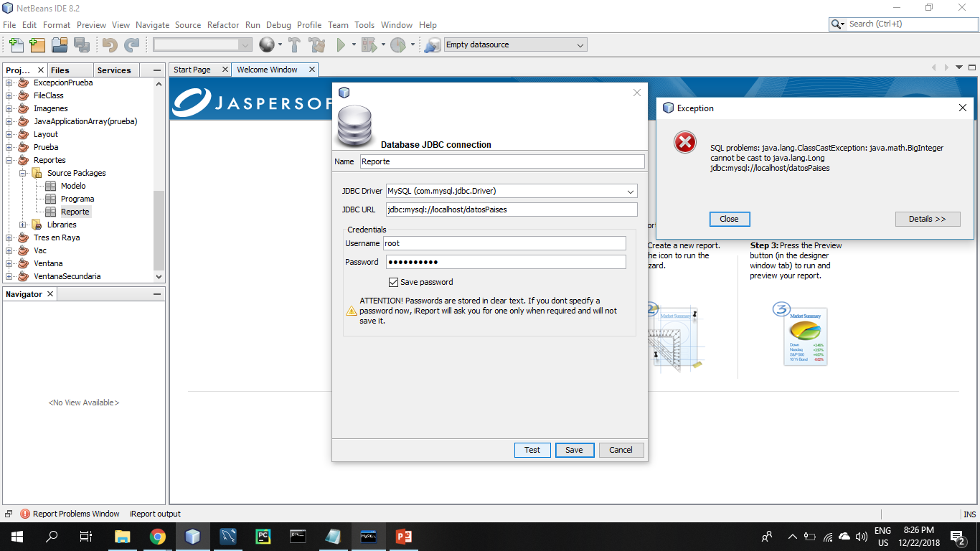Minimize the Projects panel group
The height and width of the screenshot is (551, 980).
(157, 70)
